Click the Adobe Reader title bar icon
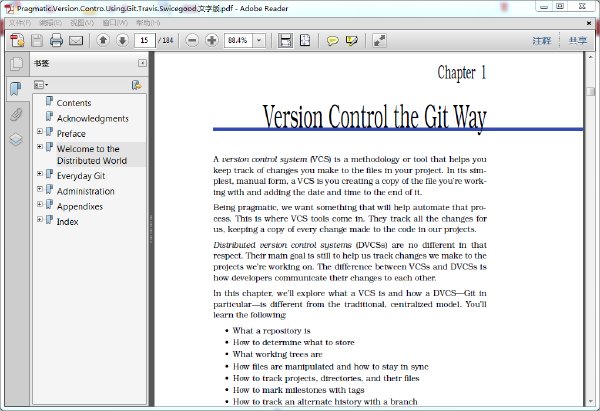Screen dimensions: 600x411 (9, 8)
